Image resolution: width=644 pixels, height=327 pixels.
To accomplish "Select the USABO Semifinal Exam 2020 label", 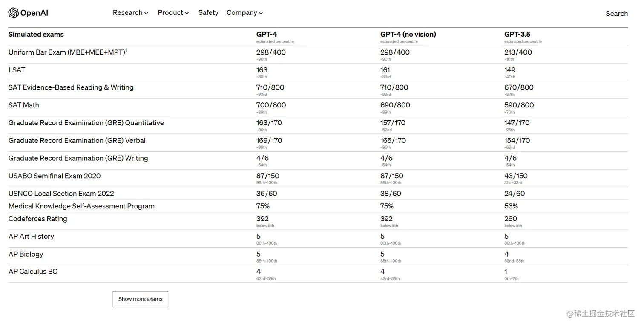I will [x=55, y=176].
